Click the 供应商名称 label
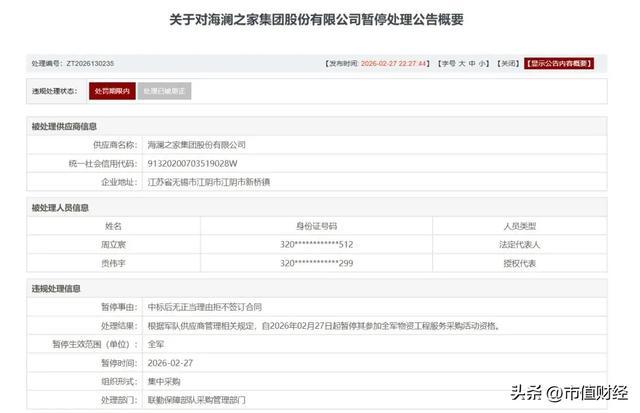The height and width of the screenshot is (413, 640). pyautogui.click(x=115, y=144)
